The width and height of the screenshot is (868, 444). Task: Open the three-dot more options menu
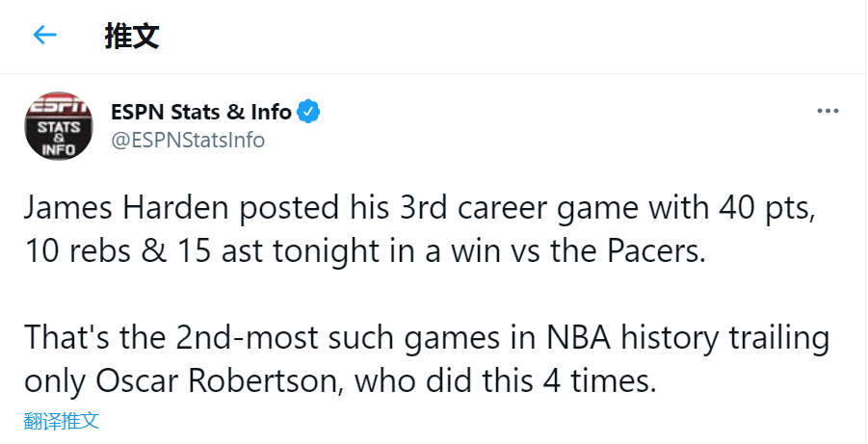[x=828, y=111]
